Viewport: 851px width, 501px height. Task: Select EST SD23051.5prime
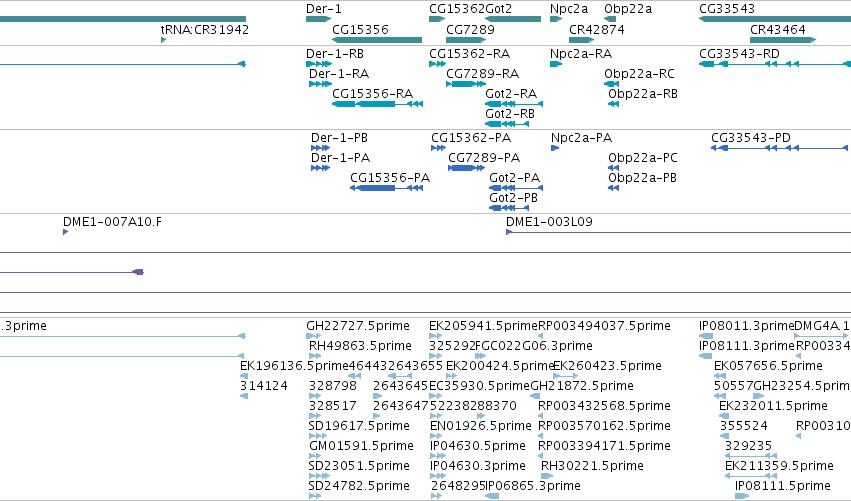(x=359, y=466)
